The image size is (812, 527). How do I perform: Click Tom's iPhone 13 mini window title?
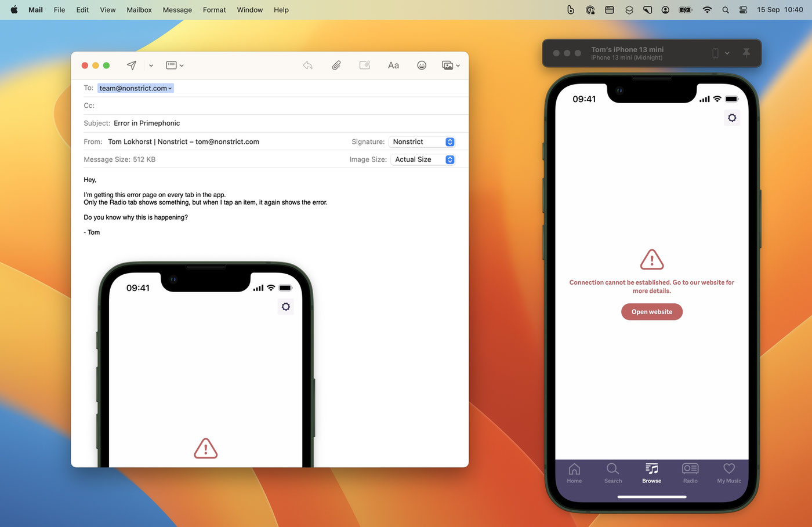pyautogui.click(x=627, y=50)
